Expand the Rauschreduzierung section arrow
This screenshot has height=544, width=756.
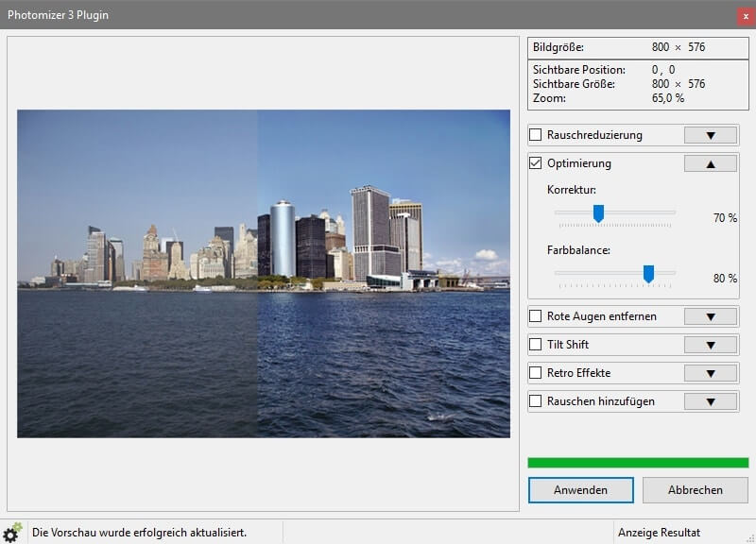711,135
